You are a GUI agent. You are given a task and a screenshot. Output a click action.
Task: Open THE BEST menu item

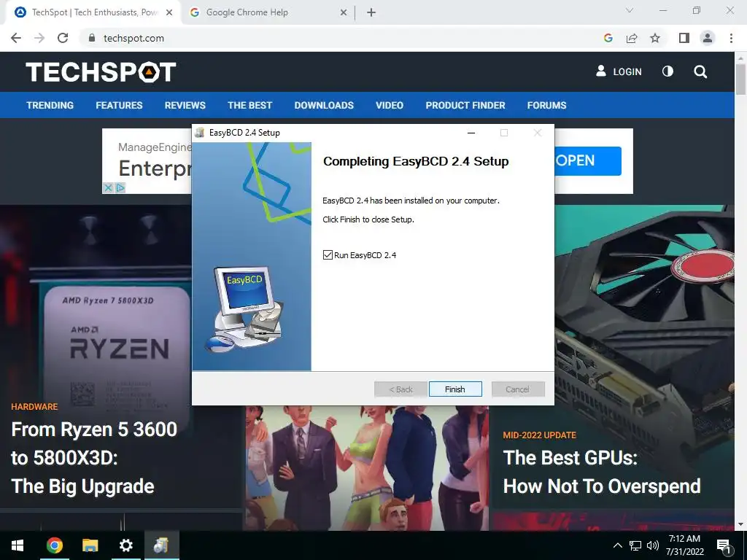click(x=249, y=105)
